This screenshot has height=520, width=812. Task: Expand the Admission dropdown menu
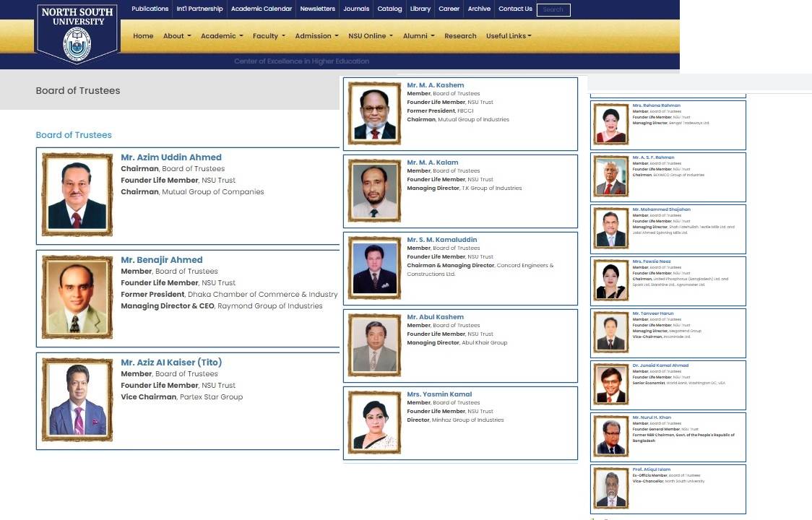click(x=316, y=35)
